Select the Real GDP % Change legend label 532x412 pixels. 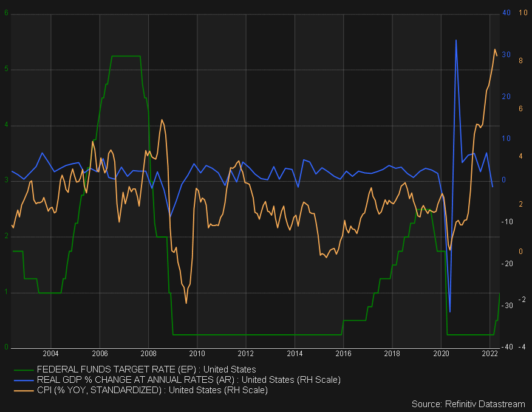(188, 380)
